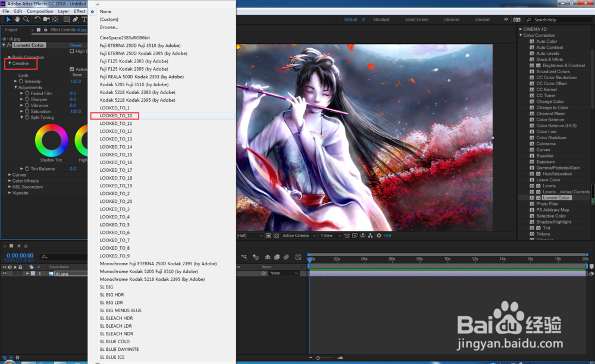Toggle the Effect Controls panel lock icon

coord(46,30)
